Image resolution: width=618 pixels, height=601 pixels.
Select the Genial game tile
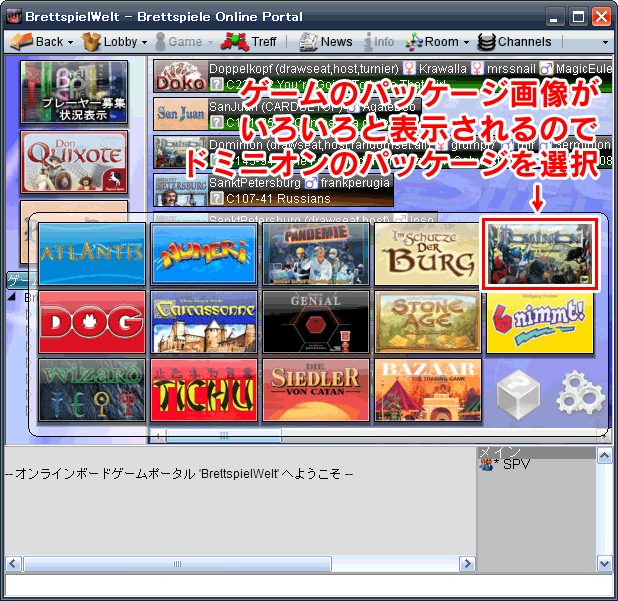tap(316, 322)
